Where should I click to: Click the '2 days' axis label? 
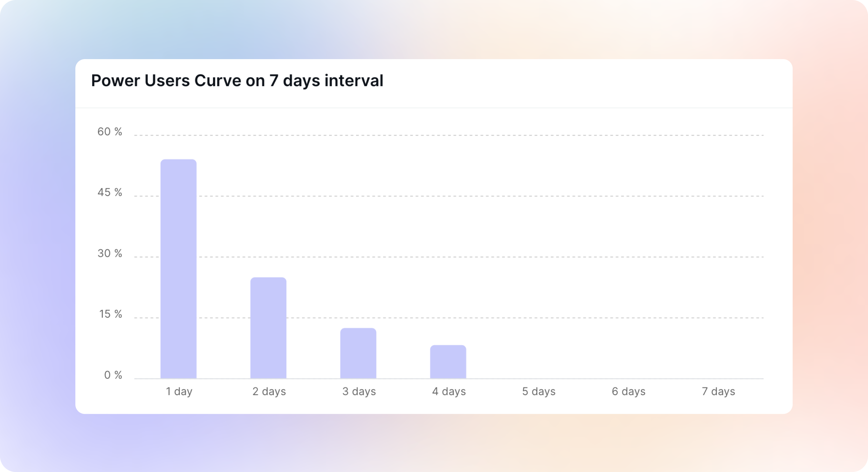click(269, 391)
